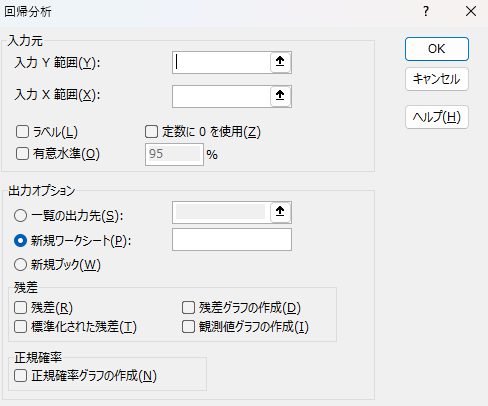Screen dimensions: 488x406
Task: Check 標準化された残差 option
Action: point(21,327)
